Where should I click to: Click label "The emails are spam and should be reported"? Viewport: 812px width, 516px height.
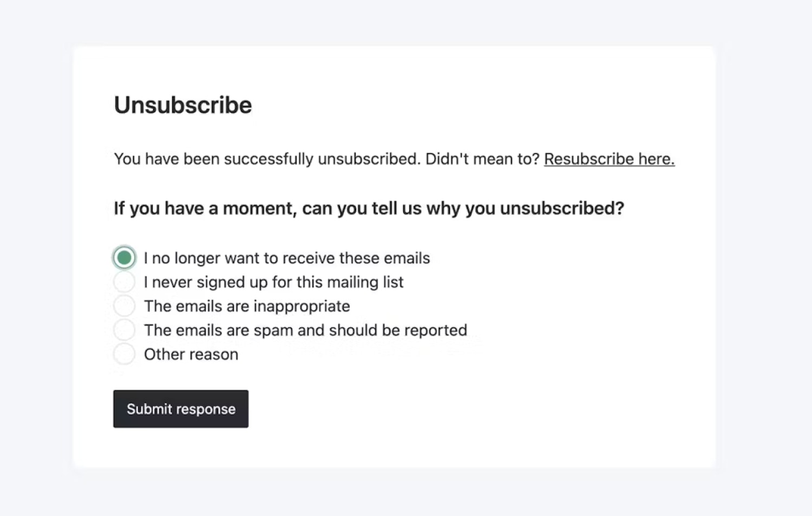click(305, 330)
